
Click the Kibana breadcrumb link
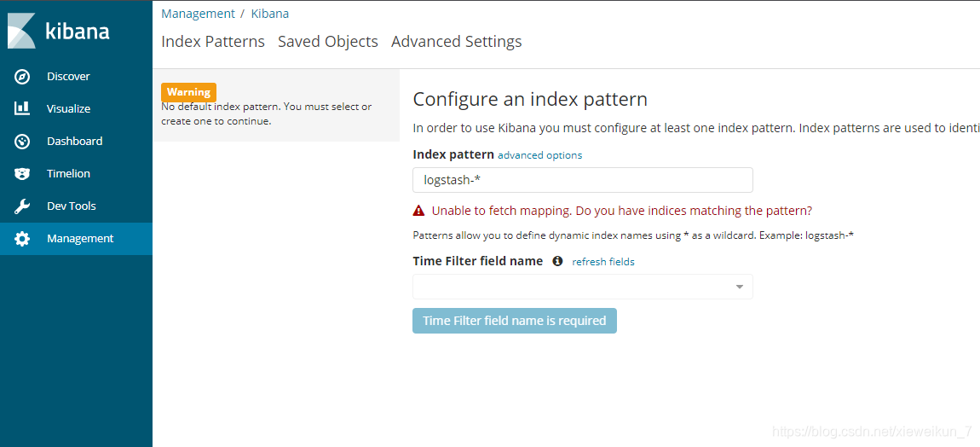coord(270,13)
